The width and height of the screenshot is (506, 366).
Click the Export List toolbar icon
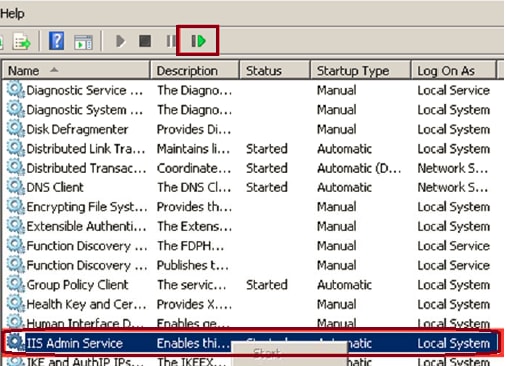tap(21, 42)
